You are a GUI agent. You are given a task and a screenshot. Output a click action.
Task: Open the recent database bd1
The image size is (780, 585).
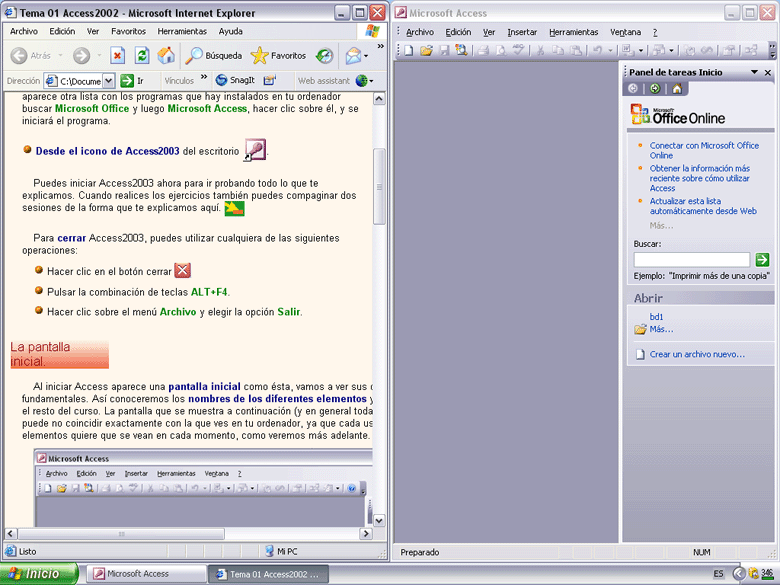coord(657,317)
